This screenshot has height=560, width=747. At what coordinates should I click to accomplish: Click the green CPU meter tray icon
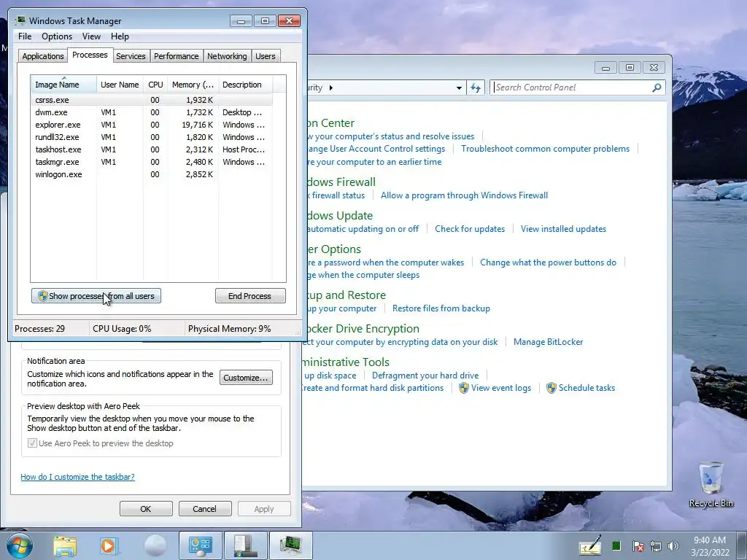click(616, 545)
